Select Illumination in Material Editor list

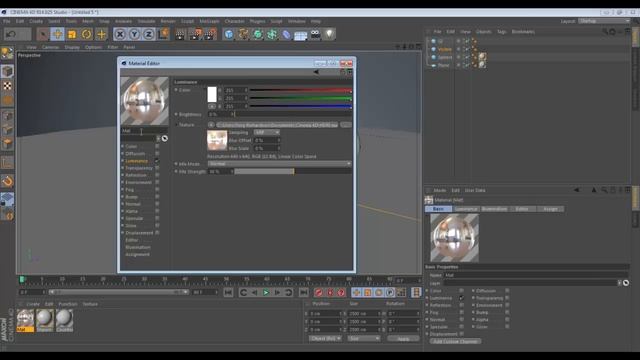138,247
